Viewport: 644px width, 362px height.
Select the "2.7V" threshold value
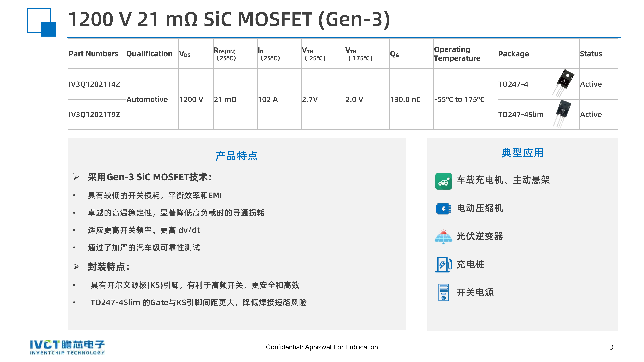pyautogui.click(x=310, y=99)
